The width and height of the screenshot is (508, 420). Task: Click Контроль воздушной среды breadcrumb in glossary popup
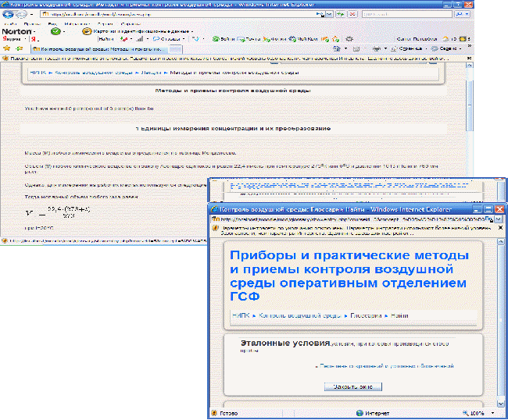(300, 315)
